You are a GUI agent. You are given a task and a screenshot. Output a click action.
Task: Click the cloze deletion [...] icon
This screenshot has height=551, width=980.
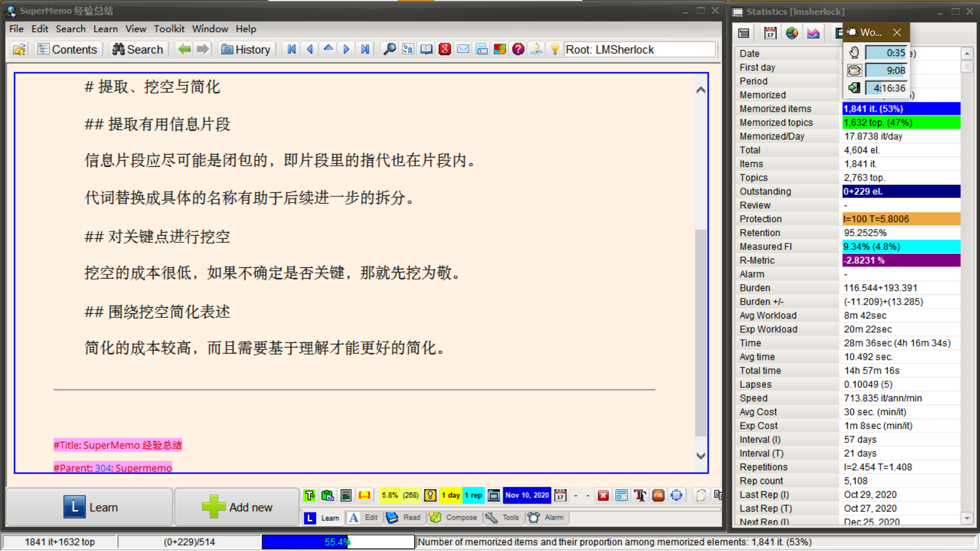click(364, 495)
